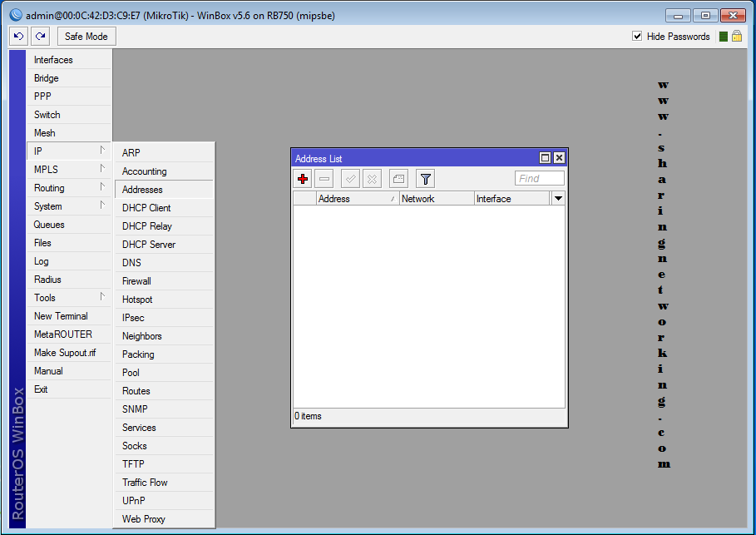Expand the Routing submenu
756x535 pixels.
68,188
